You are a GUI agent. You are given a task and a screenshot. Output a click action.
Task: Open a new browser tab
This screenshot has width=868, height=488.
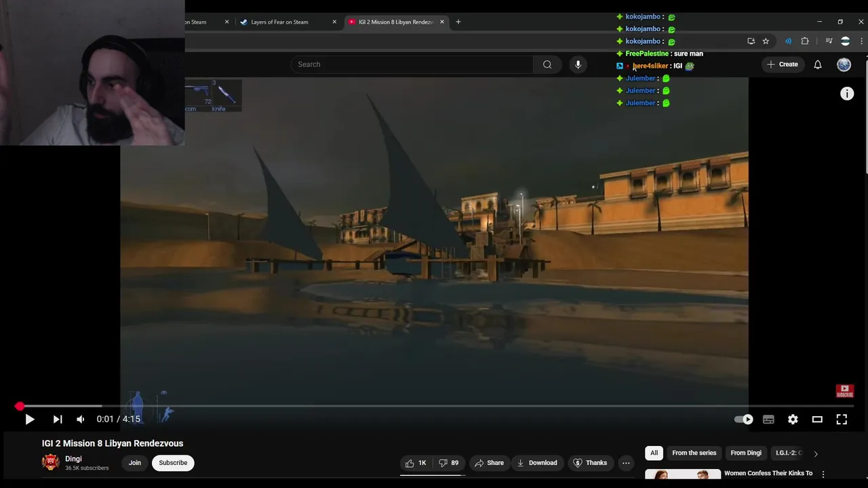tap(458, 22)
